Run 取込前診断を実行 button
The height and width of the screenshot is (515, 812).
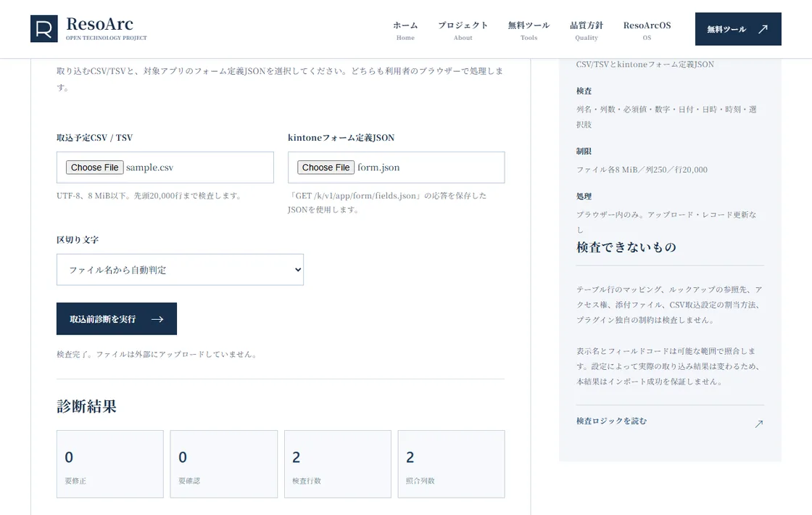coord(117,318)
